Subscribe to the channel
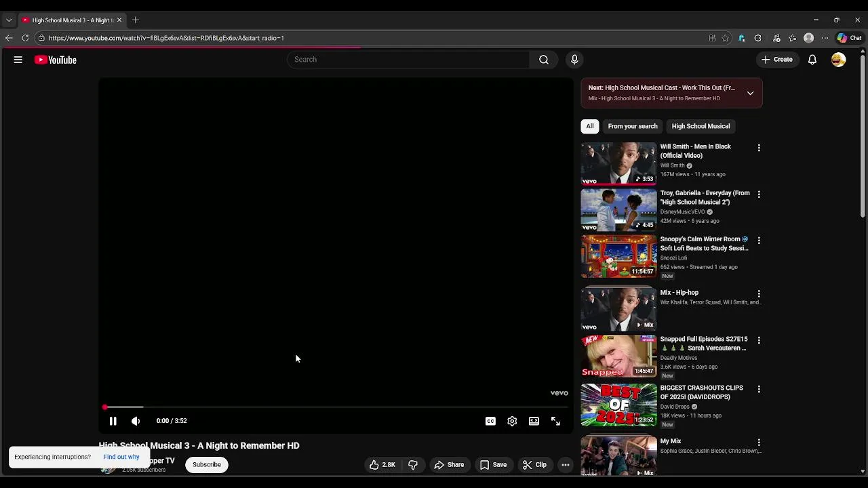 [207, 465]
